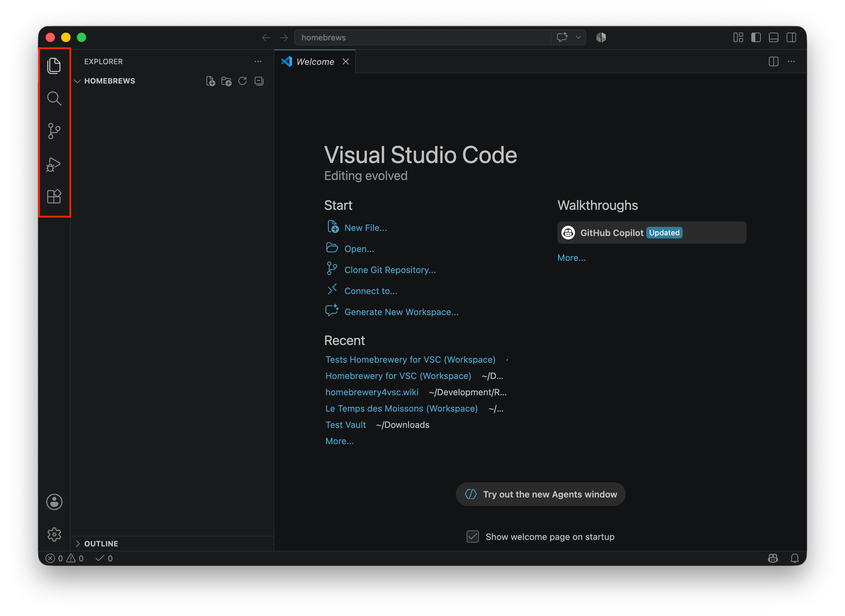Image resolution: width=845 pixels, height=616 pixels.
Task: Show more recent items
Action: coord(340,441)
